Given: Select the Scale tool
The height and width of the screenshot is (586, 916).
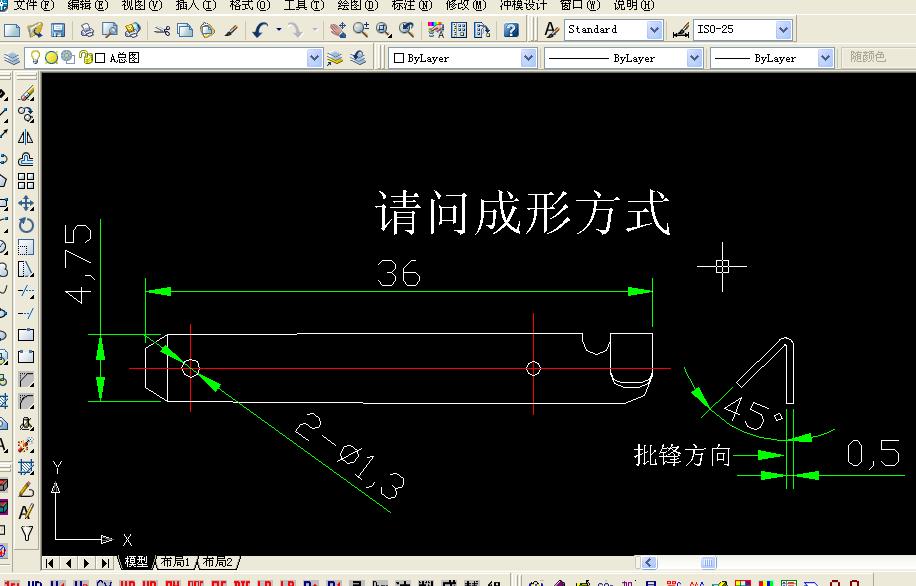Looking at the screenshot, I should (26, 247).
